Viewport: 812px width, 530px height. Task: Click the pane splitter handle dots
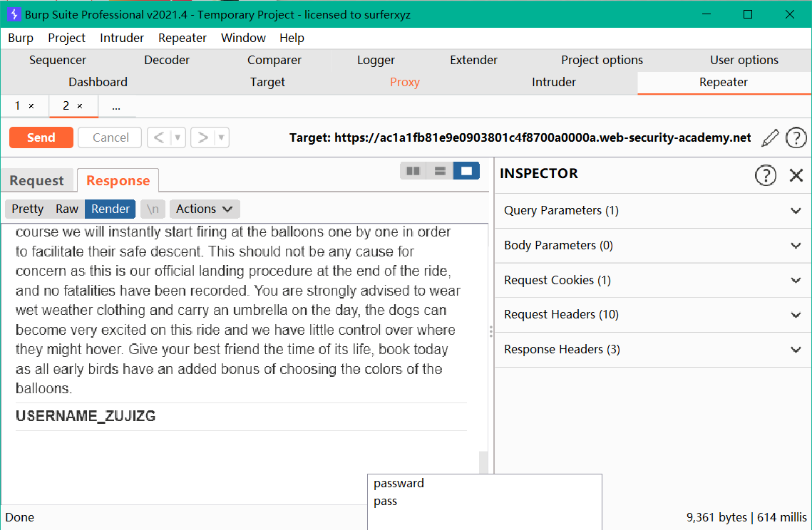click(x=491, y=331)
